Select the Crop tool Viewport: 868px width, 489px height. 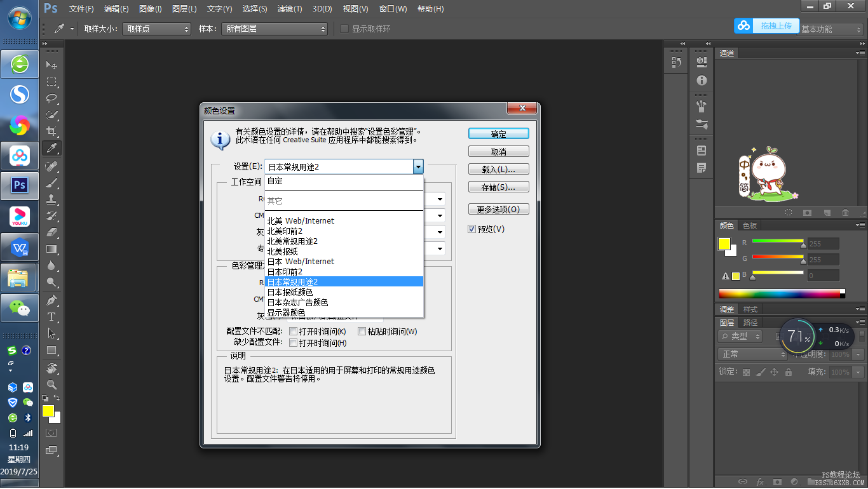point(51,131)
